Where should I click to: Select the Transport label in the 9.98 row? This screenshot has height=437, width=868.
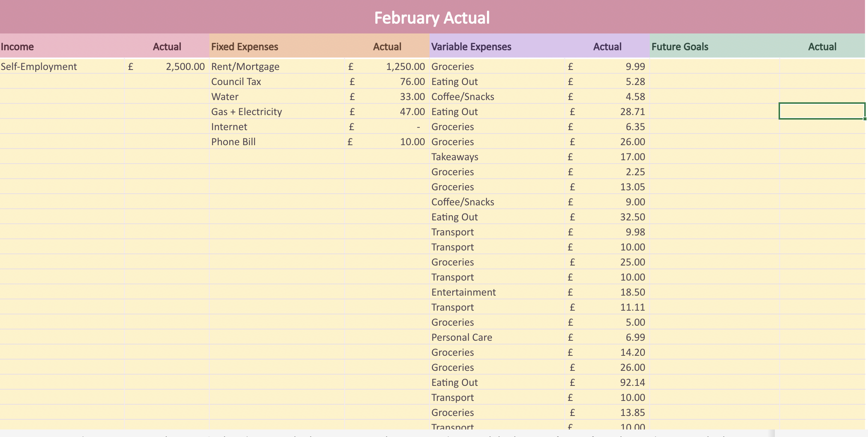pyautogui.click(x=497, y=232)
